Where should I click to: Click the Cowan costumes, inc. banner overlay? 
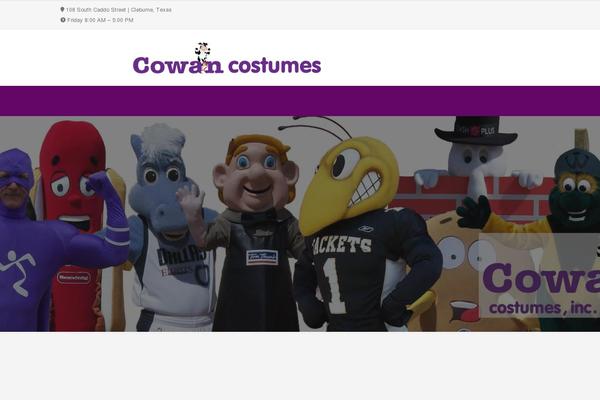coord(540,275)
